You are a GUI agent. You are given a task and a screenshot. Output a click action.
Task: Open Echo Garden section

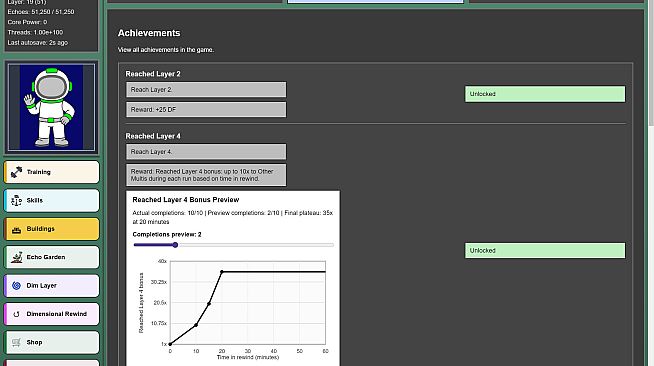(x=52, y=257)
